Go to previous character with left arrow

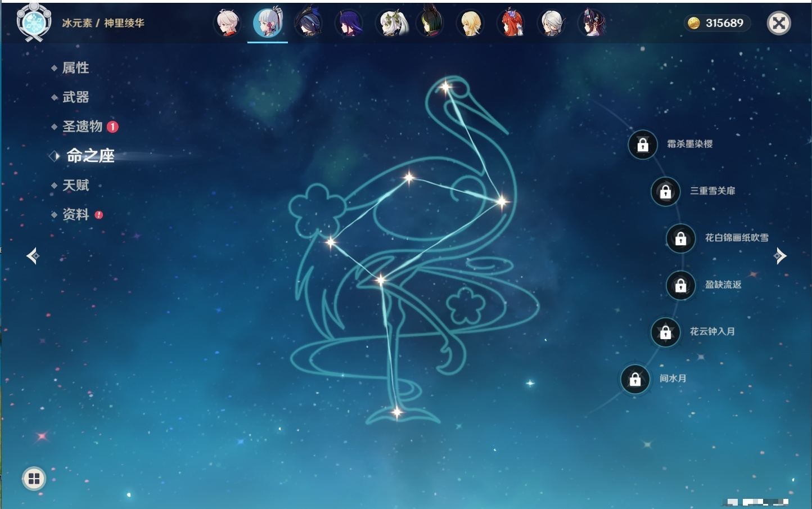(33, 256)
